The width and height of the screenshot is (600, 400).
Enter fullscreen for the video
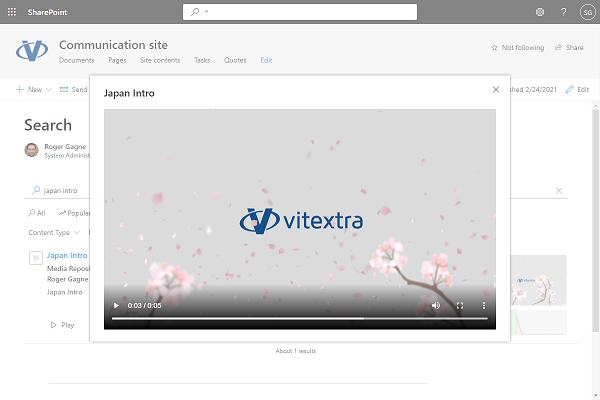pos(460,305)
